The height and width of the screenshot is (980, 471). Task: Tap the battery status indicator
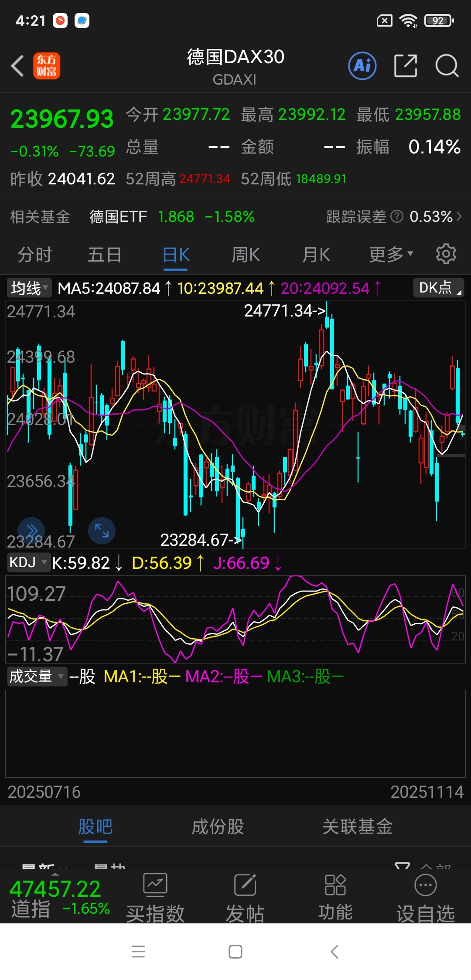(x=439, y=20)
